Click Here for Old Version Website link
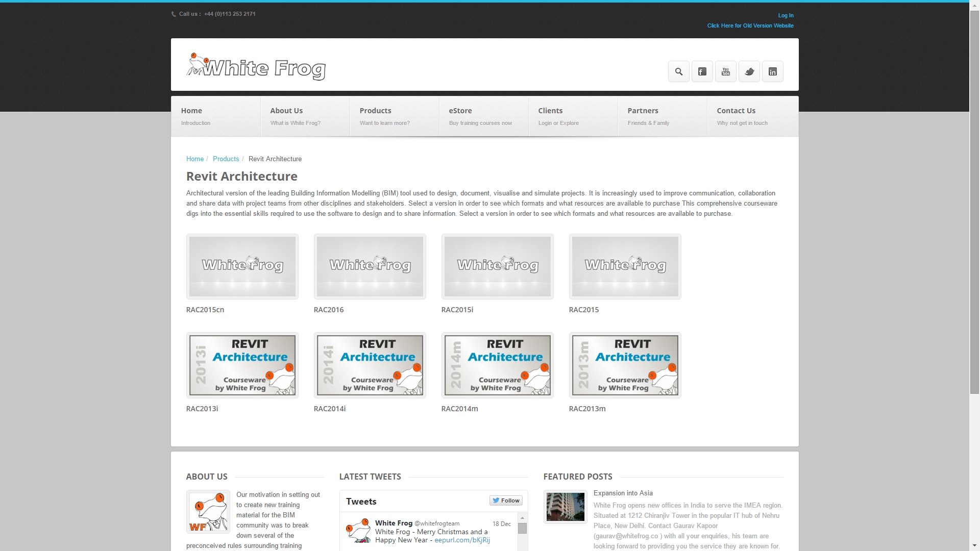The width and height of the screenshot is (980, 551). 750,26
